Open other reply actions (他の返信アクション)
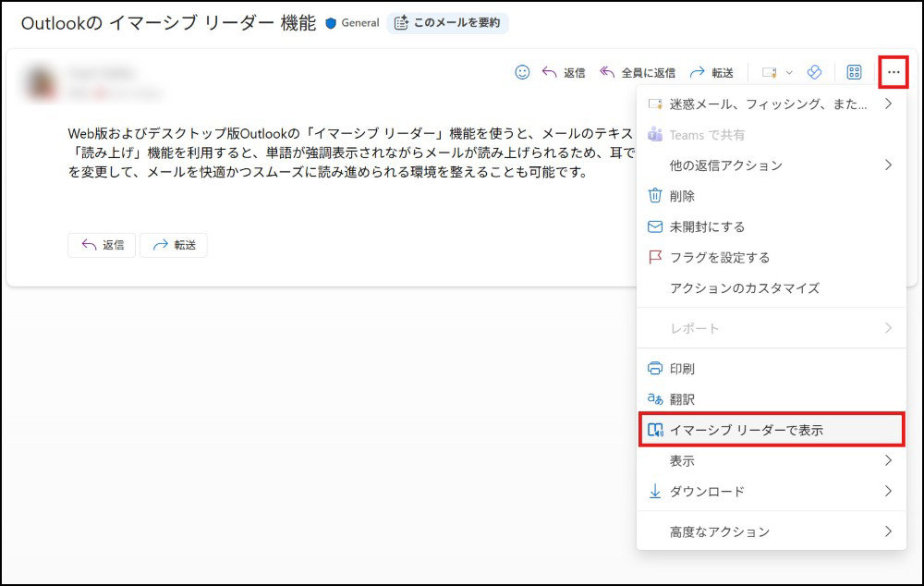The height and width of the screenshot is (586, 924). click(772, 165)
